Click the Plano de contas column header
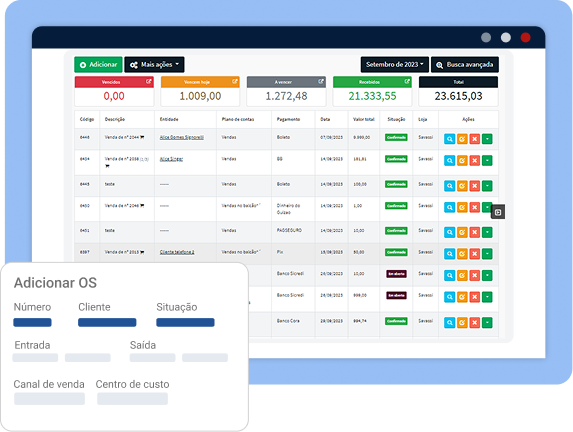Image resolution: width=573 pixels, height=432 pixels. [x=238, y=120]
